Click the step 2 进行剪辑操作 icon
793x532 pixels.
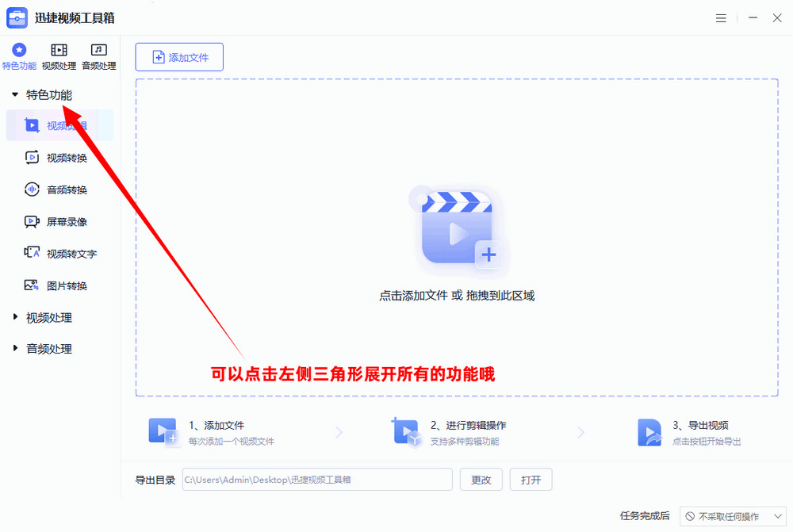406,431
